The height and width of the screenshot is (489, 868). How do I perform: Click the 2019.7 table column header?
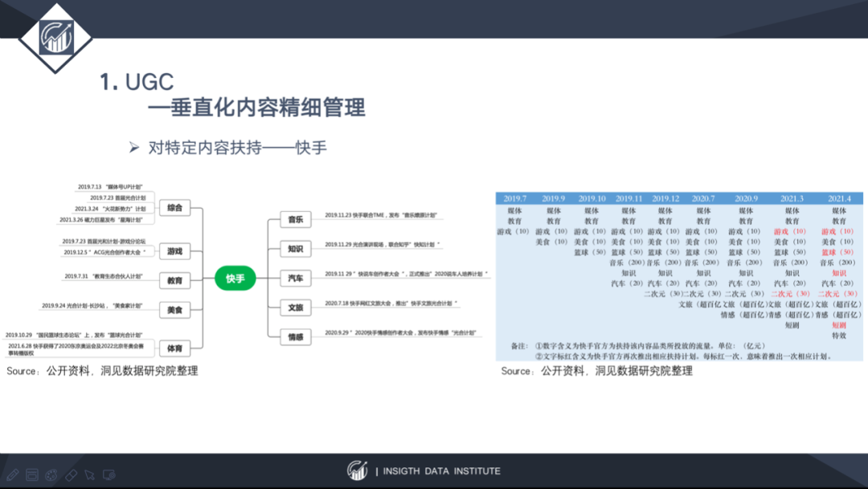click(515, 198)
